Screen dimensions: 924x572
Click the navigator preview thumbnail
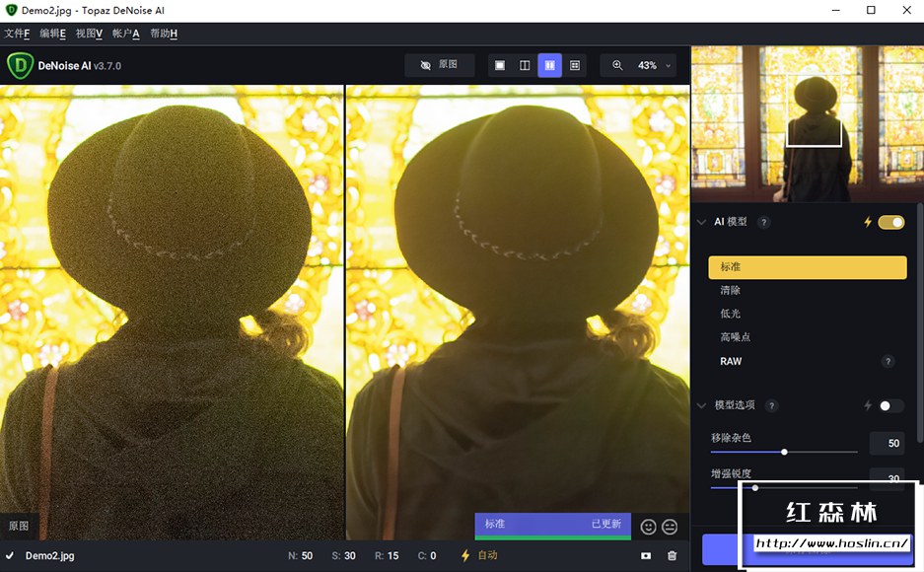(x=808, y=124)
